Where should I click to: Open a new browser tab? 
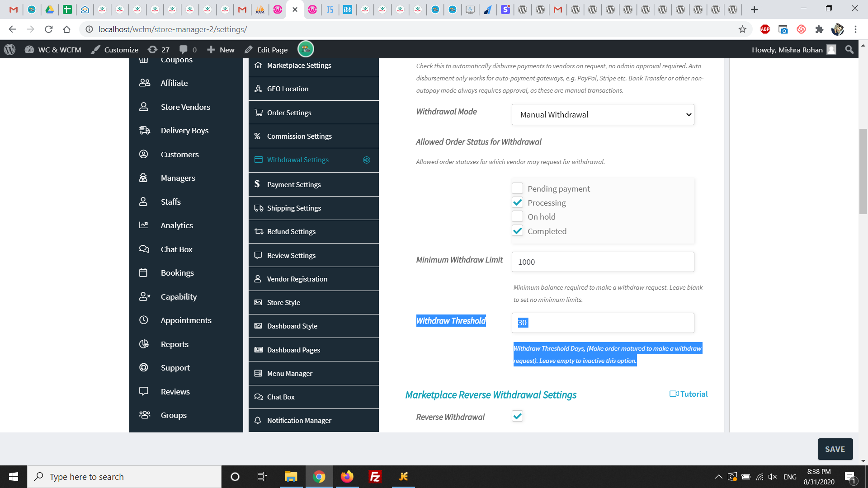[754, 9]
